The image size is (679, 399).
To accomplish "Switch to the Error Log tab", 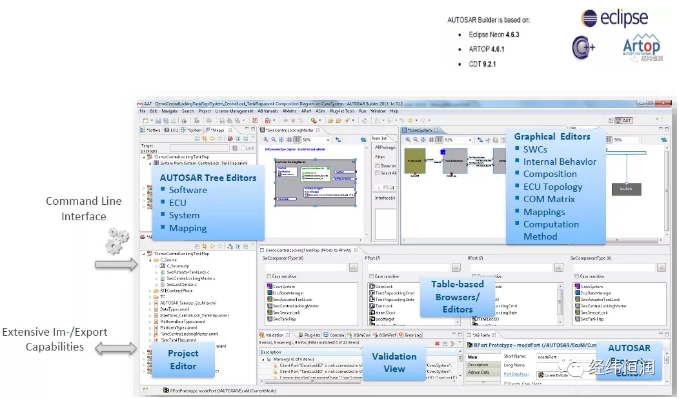I will coord(410,335).
